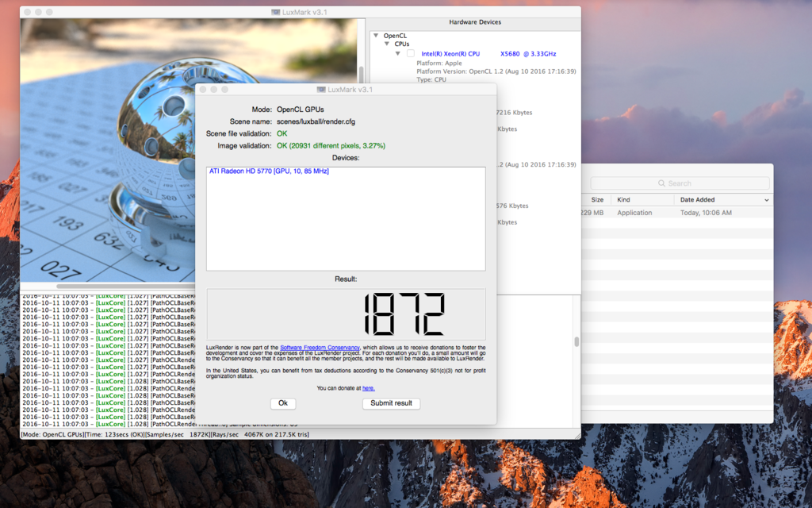
Task: Click the Finder window Search field
Action: [x=680, y=183]
